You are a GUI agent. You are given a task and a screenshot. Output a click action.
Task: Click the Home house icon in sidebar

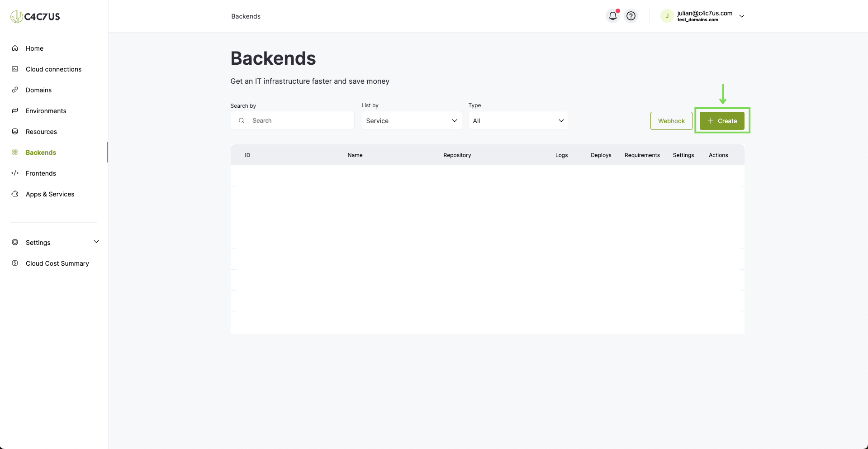(x=15, y=48)
